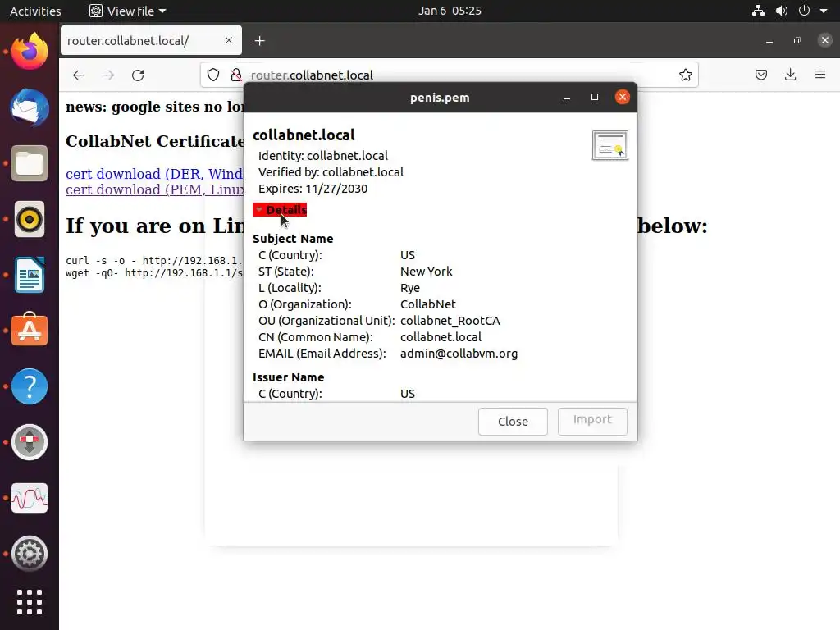Open the Help icon in the dock
Image resolution: width=840 pixels, height=630 pixels.
tap(30, 386)
